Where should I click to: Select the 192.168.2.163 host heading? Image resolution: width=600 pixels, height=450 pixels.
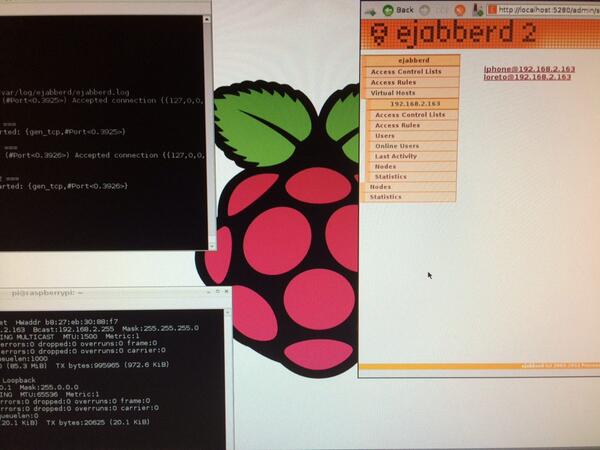(415, 104)
